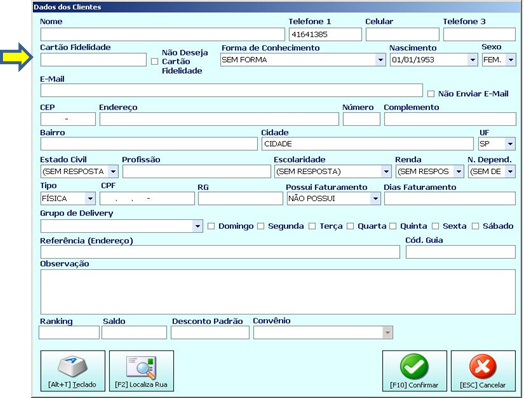524x398 pixels.
Task: Select the Quarta checkbox
Action: (350, 226)
